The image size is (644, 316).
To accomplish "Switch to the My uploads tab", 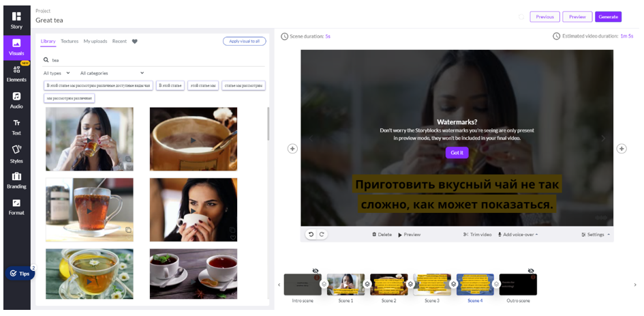I will [x=95, y=41].
